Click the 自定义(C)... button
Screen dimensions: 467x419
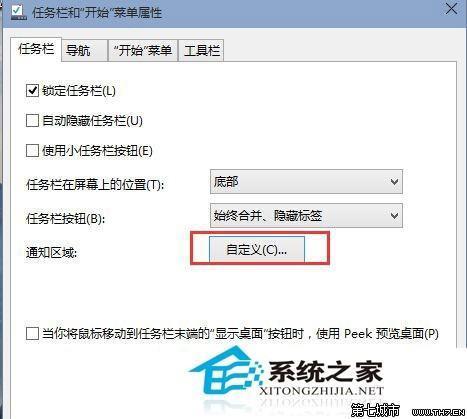click(257, 250)
